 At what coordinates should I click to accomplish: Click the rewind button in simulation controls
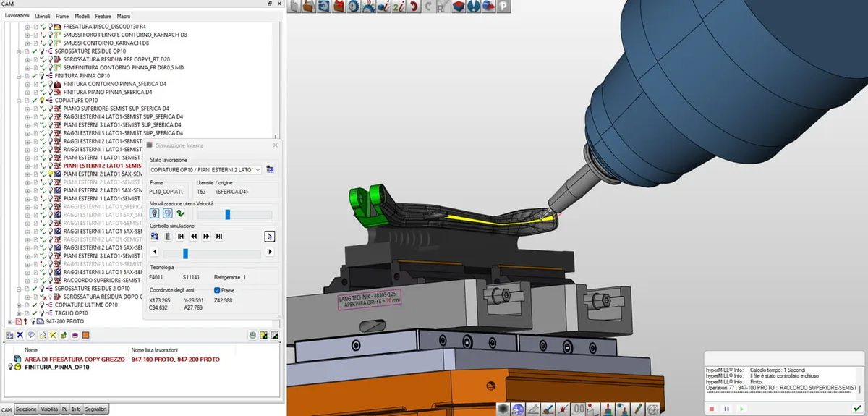tap(194, 236)
